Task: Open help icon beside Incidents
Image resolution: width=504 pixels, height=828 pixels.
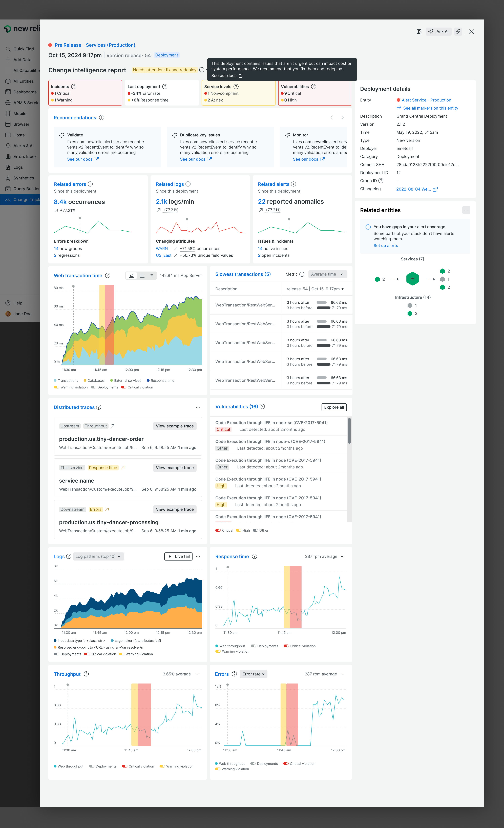Action: 74,87
